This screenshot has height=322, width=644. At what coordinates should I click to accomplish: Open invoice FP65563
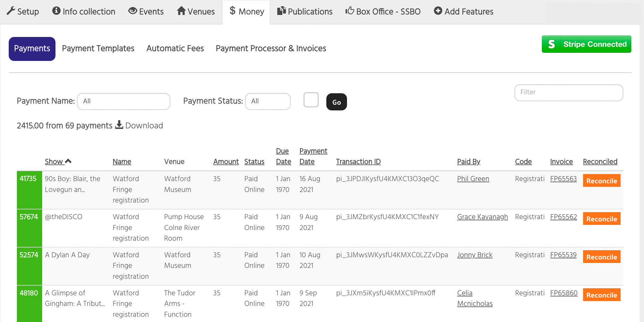[x=563, y=179]
